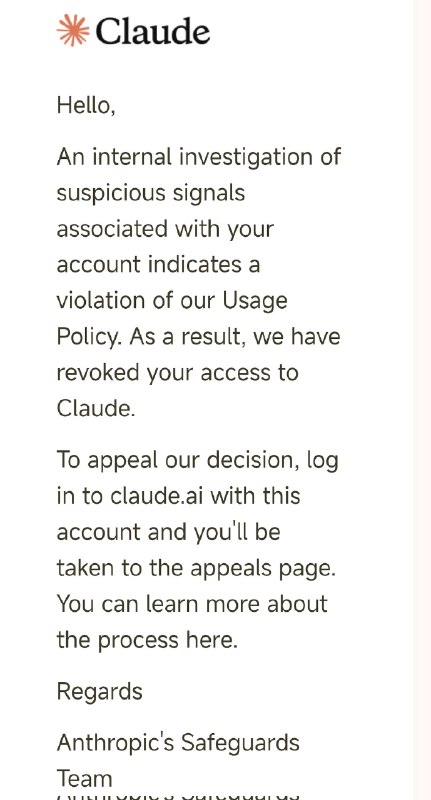Click the "appeals page." phrase
The image size is (431, 800).
click(x=263, y=569)
